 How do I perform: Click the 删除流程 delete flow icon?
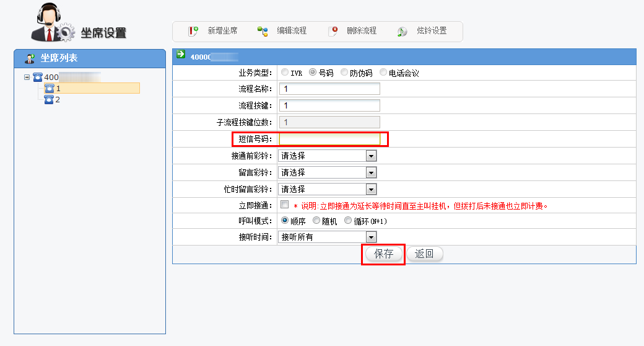point(334,31)
